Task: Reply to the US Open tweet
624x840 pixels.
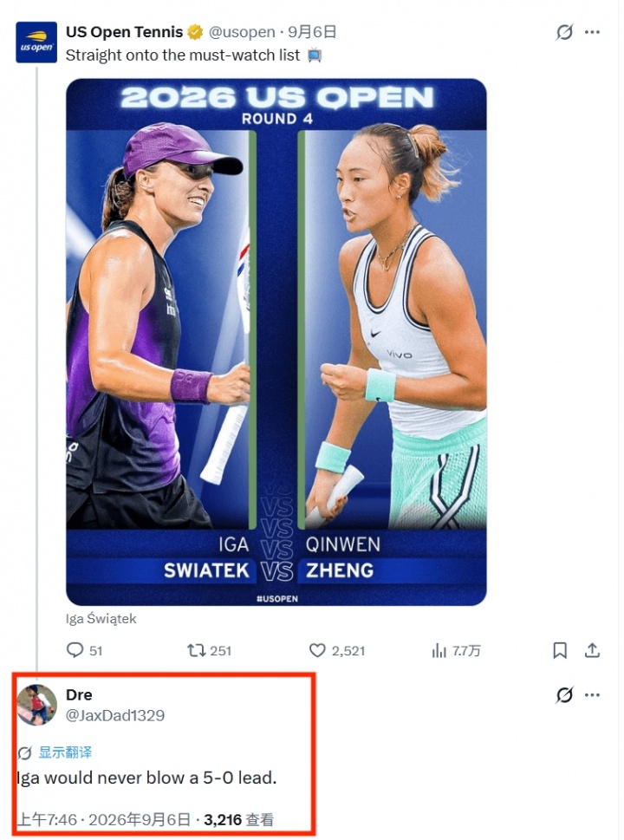Action: (x=84, y=650)
